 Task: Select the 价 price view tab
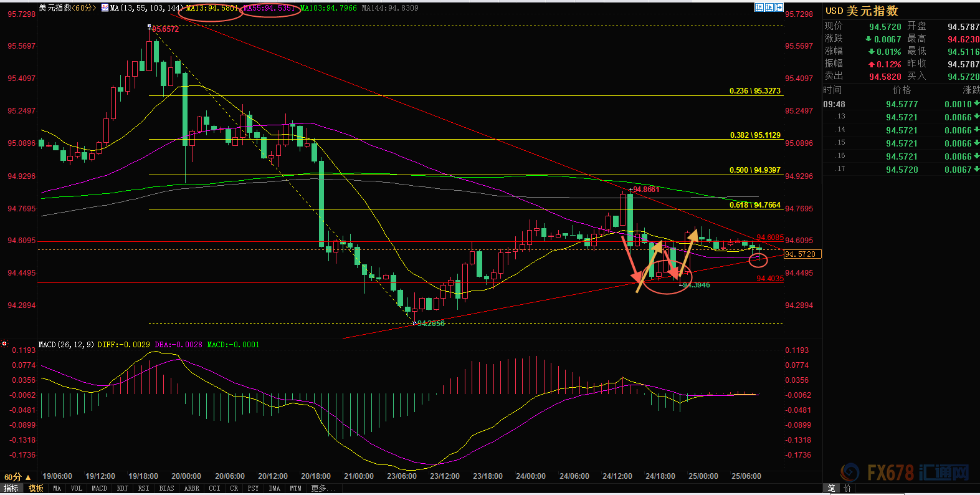point(847,489)
